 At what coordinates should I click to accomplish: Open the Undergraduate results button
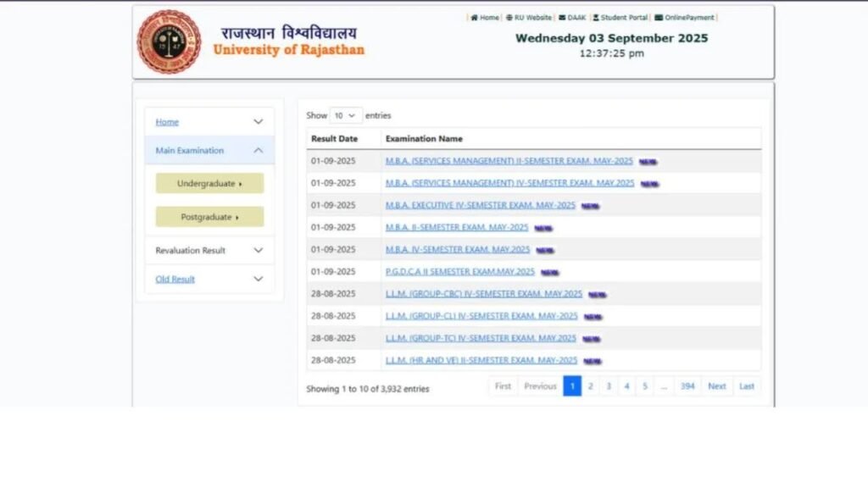210,183
